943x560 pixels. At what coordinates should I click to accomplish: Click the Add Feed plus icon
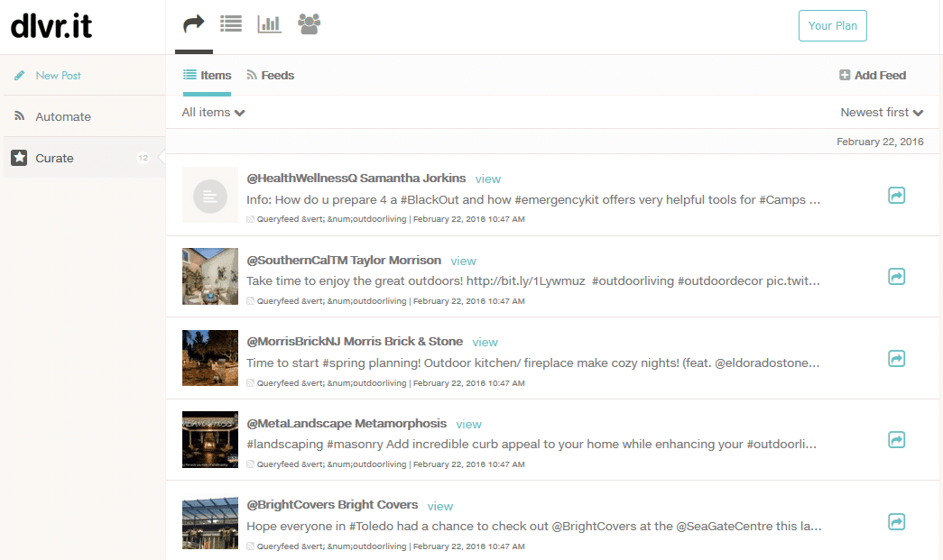(x=844, y=75)
